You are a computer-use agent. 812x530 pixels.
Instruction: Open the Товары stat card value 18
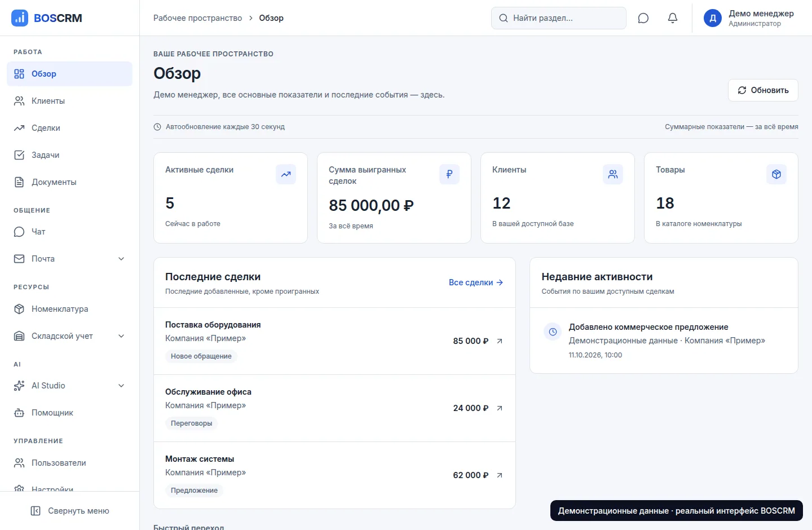click(665, 203)
